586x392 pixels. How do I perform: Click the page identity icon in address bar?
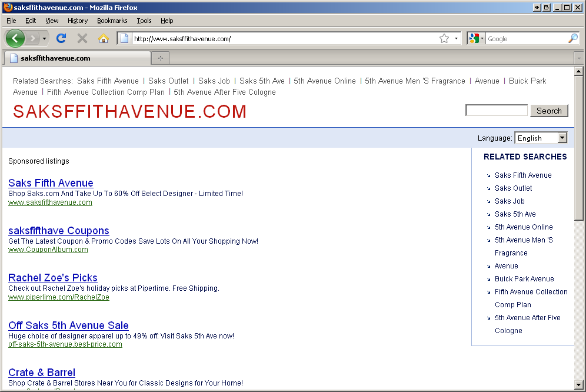click(125, 38)
